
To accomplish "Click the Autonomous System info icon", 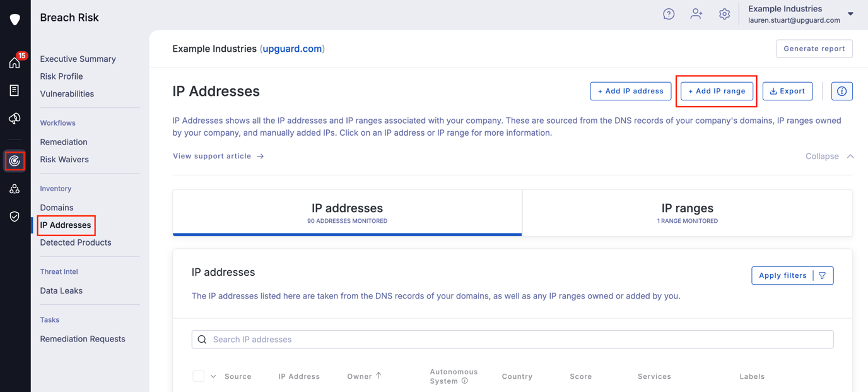I will point(465,381).
